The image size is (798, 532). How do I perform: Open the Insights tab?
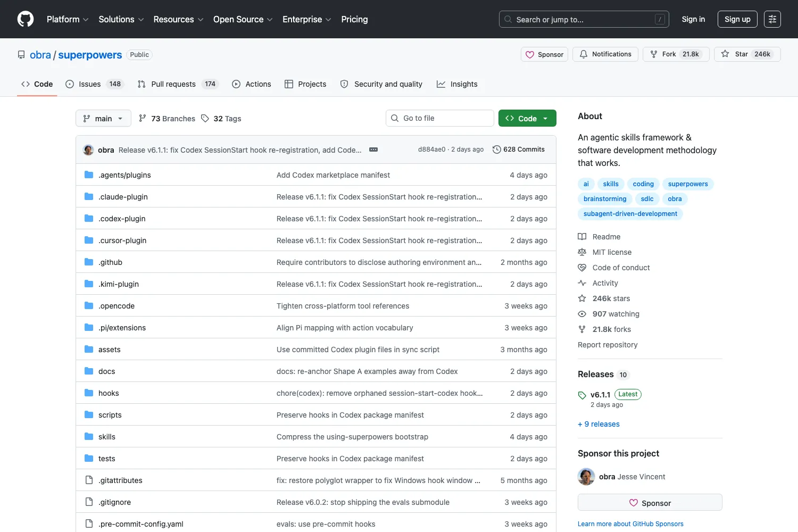[457, 84]
